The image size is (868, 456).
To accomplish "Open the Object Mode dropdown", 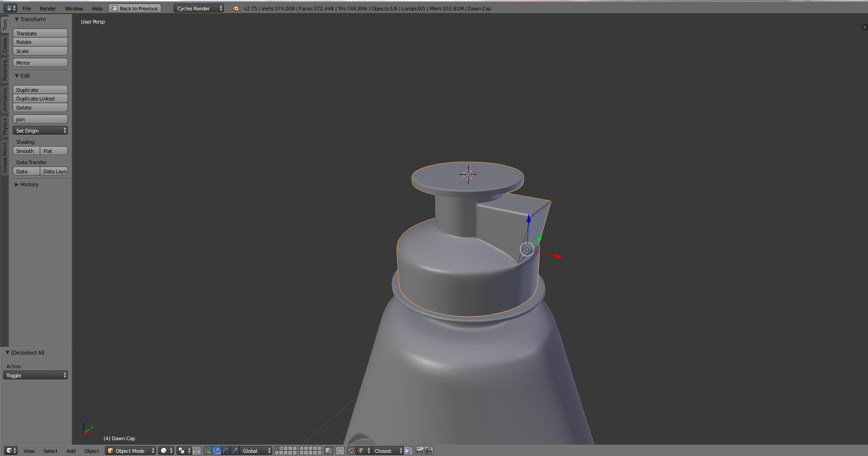I will [x=130, y=451].
